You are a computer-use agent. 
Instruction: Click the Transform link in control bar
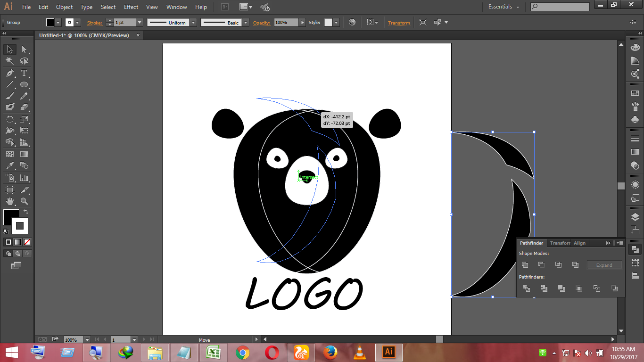click(399, 23)
